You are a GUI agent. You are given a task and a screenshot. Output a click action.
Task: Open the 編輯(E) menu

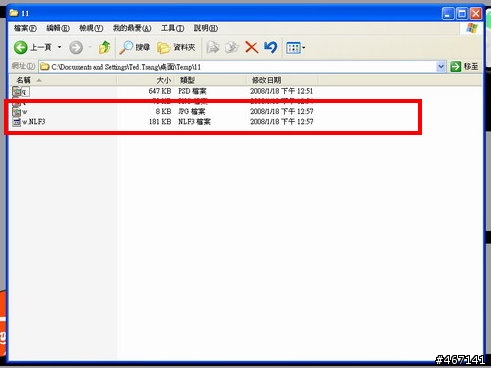click(58, 28)
